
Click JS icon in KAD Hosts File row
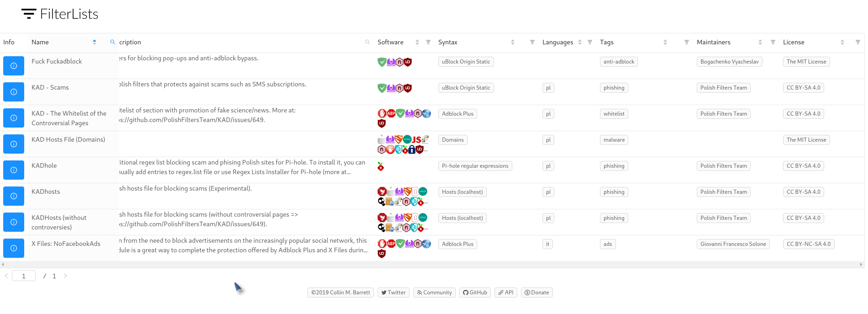click(416, 139)
